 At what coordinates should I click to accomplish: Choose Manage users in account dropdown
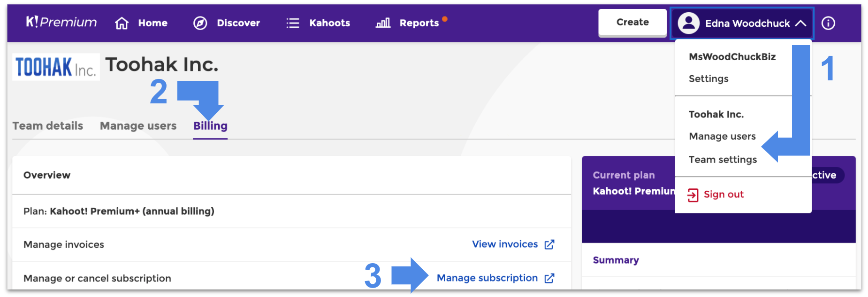(722, 136)
